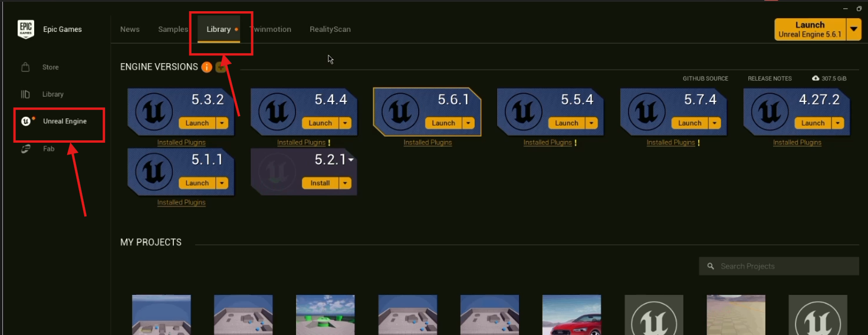Open Installed Plugins link under 5.1.1
The image size is (868, 335).
(181, 203)
